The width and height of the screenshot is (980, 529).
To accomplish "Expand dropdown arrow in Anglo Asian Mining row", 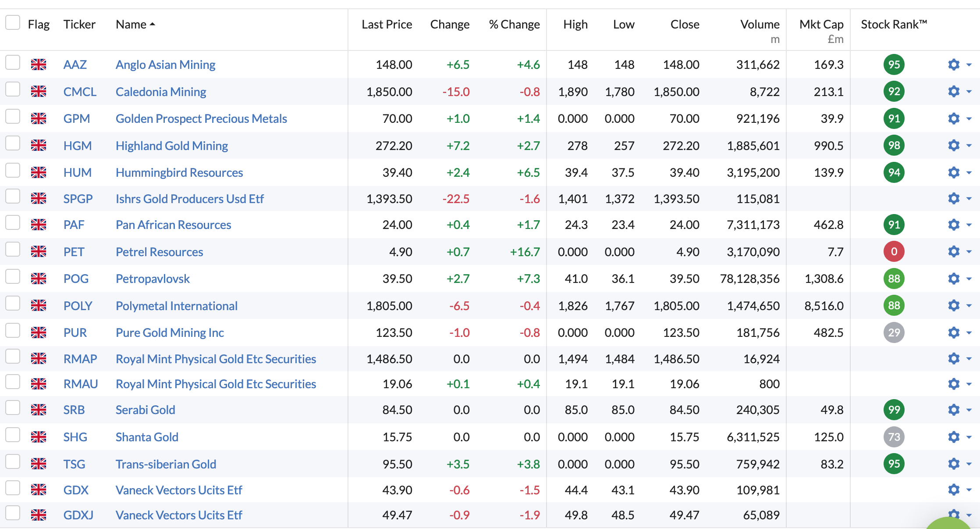I will pyautogui.click(x=969, y=65).
